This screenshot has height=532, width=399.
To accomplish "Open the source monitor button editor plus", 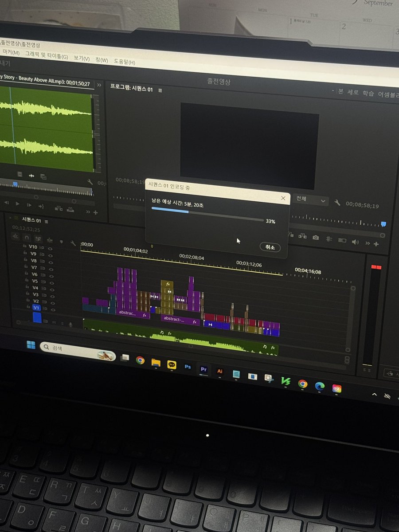I will click(96, 212).
